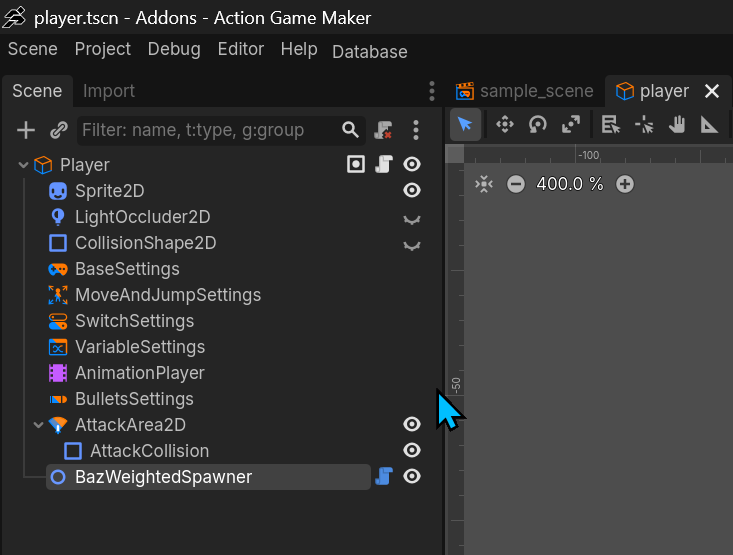Collapse the AttackArea2D node children
This screenshot has width=733, height=555.
click(38, 425)
